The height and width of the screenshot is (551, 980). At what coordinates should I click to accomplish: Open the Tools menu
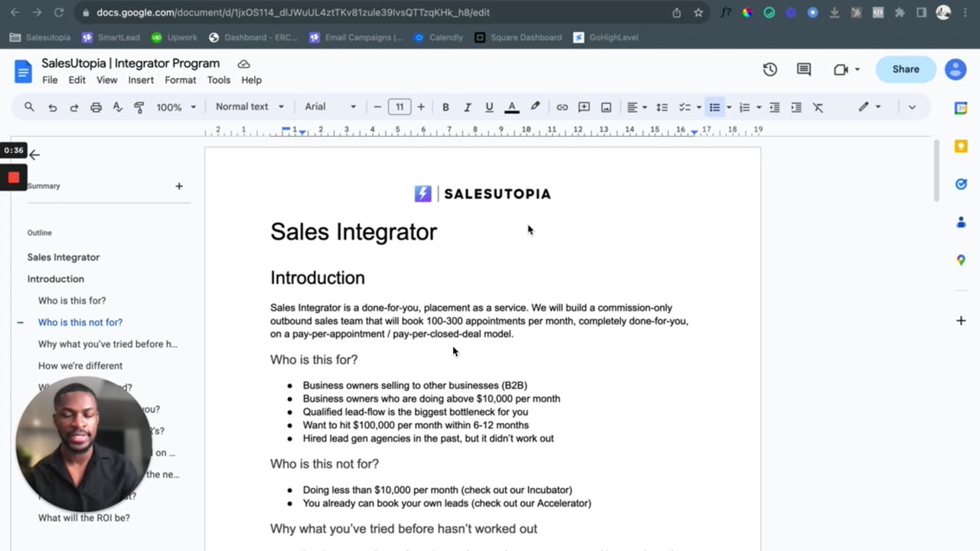[x=218, y=80]
